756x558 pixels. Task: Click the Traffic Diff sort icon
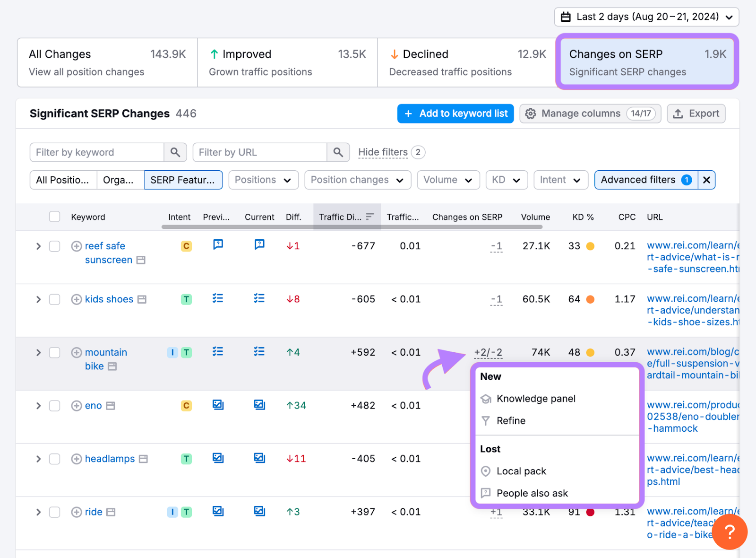(x=370, y=217)
